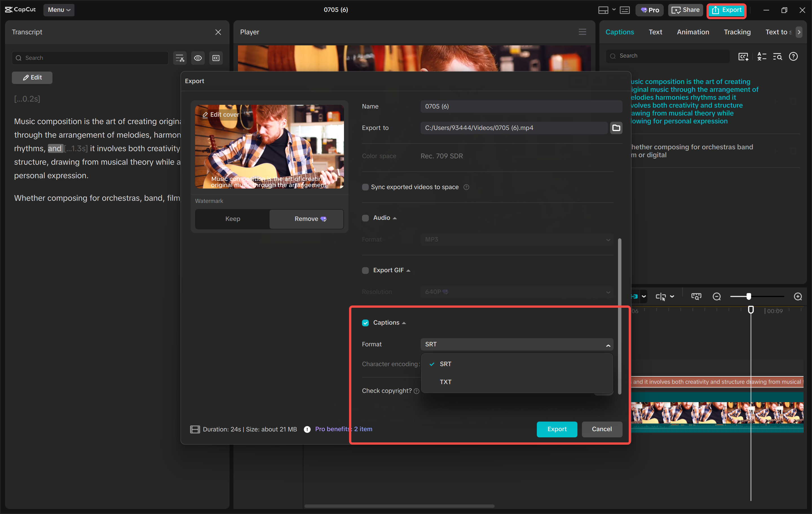Enable the Audio export checkbox
The height and width of the screenshot is (514, 812).
(365, 218)
